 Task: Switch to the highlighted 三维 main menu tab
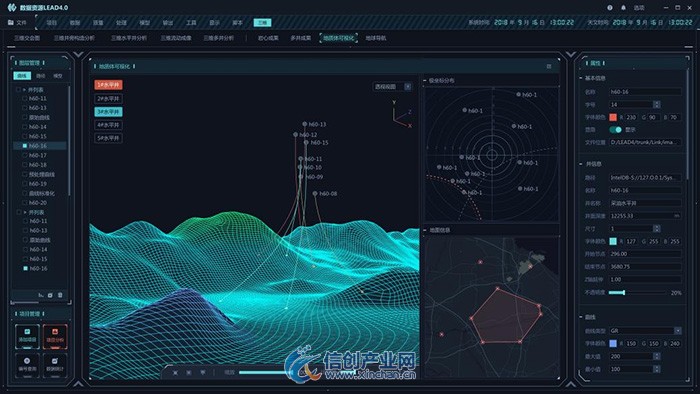[262, 22]
